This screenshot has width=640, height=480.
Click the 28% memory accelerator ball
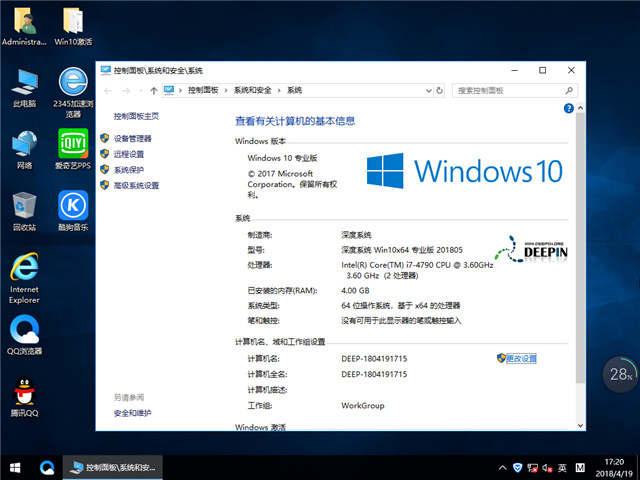[x=620, y=374]
